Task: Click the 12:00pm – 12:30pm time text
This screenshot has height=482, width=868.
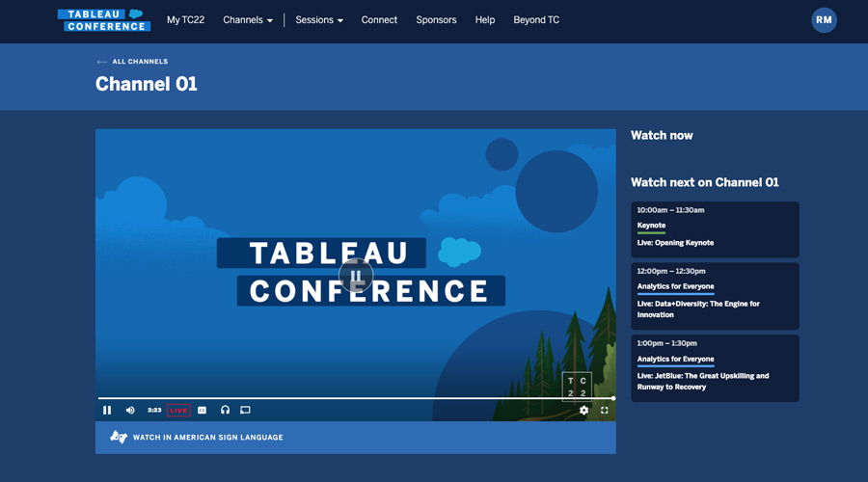Action: [671, 271]
